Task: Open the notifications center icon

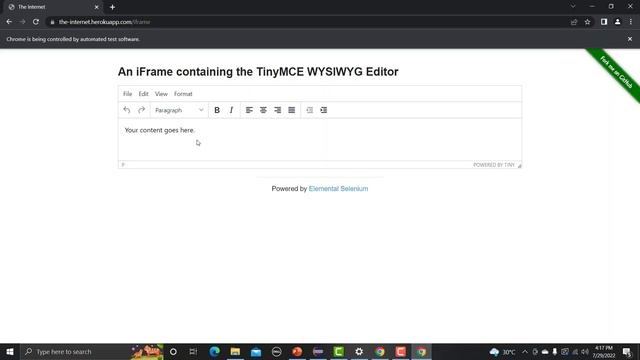Action: [627, 351]
